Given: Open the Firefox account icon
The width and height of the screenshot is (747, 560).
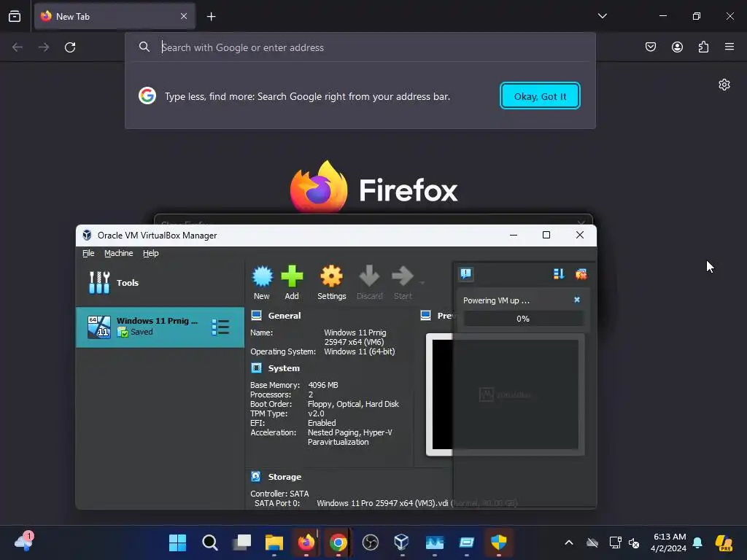Looking at the screenshot, I should pyautogui.click(x=677, y=47).
